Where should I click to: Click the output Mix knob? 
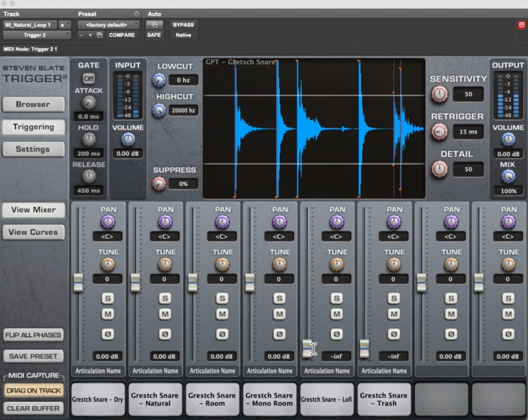(508, 177)
